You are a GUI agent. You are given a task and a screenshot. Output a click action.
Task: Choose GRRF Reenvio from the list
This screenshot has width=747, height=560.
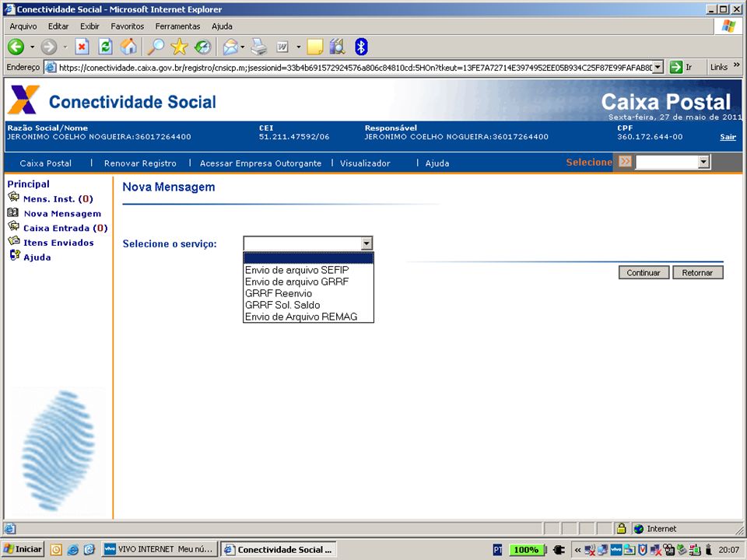click(308, 293)
